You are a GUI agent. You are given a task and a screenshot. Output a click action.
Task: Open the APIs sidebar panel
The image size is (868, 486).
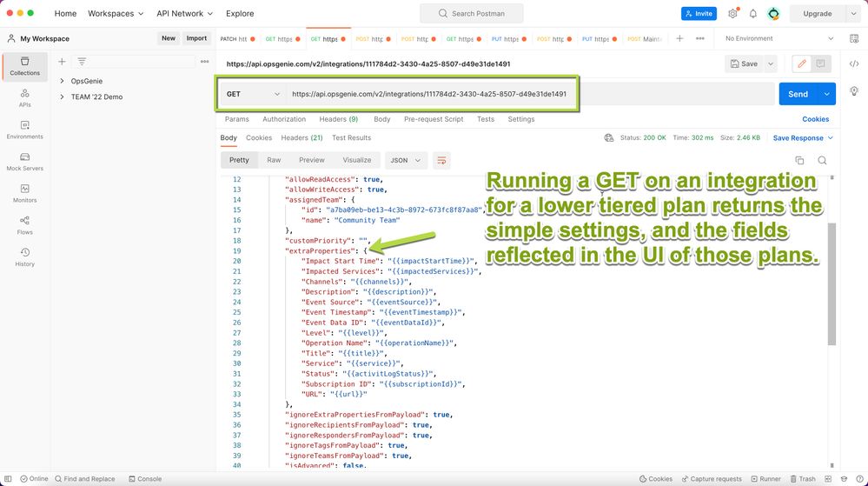click(x=25, y=97)
